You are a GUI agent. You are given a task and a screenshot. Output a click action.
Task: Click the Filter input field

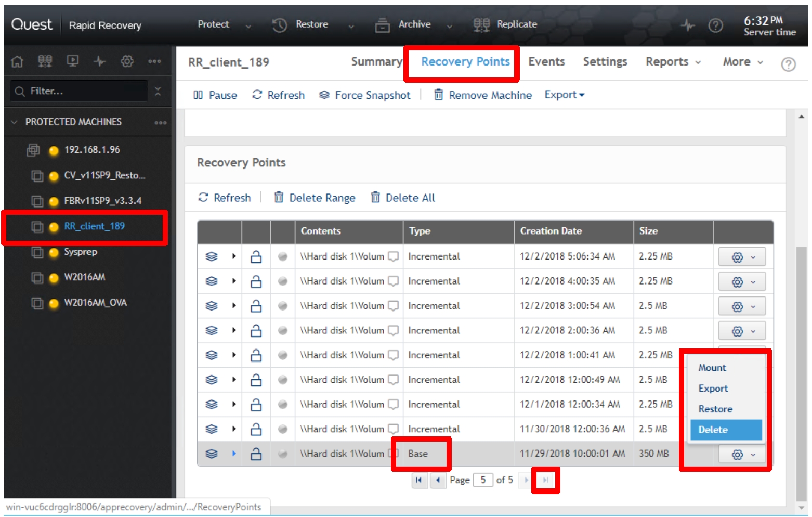click(79, 91)
